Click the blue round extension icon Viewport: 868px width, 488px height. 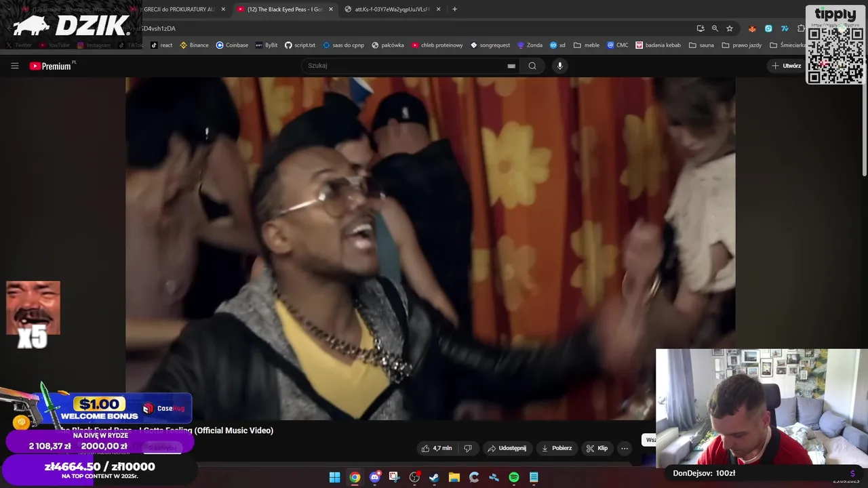(768, 28)
